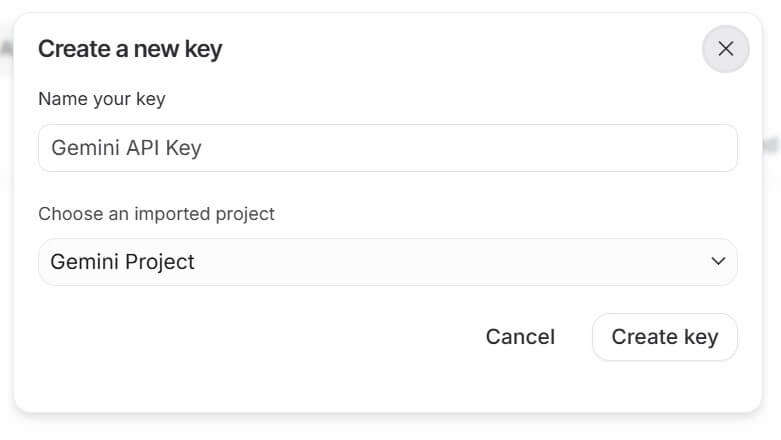
Task: Click the Create key button
Action: pos(664,337)
